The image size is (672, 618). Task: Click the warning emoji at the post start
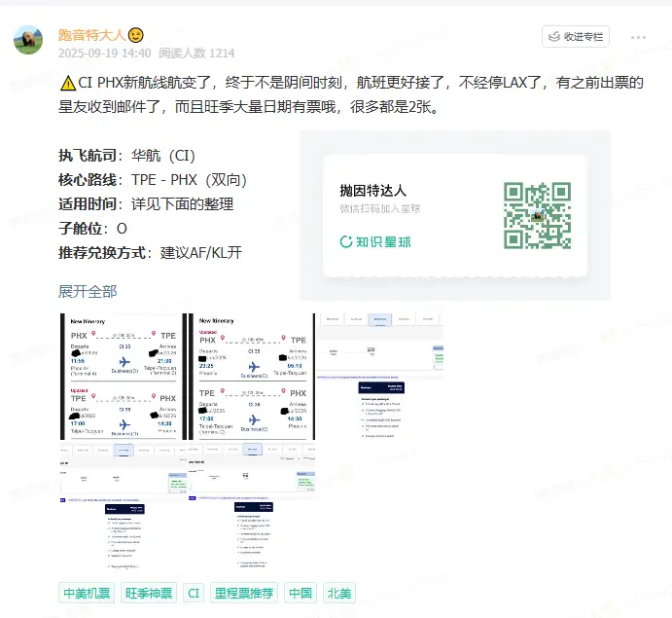pos(67,83)
